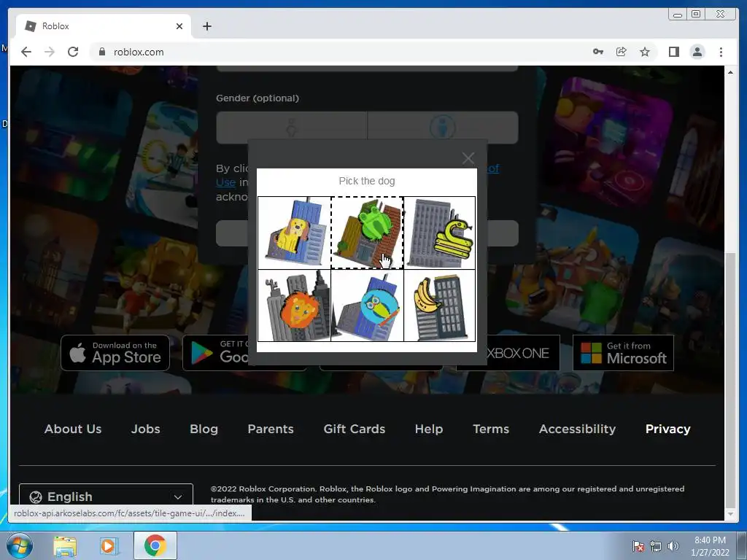This screenshot has width=747, height=560.
Task: Open Get it on Google Play badge
Action: pyautogui.click(x=215, y=353)
